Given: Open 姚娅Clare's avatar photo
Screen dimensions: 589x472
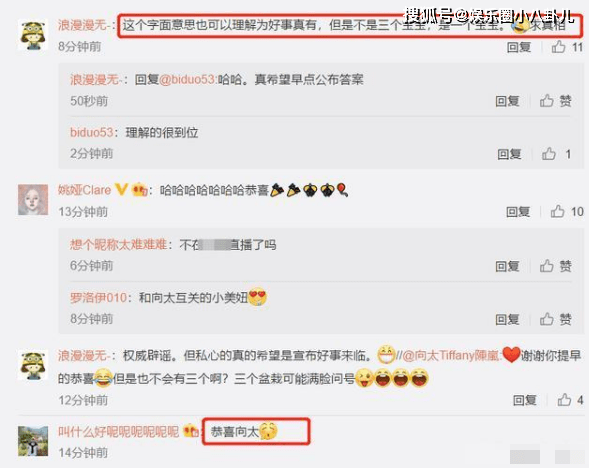Looking at the screenshot, I should pos(33,199).
